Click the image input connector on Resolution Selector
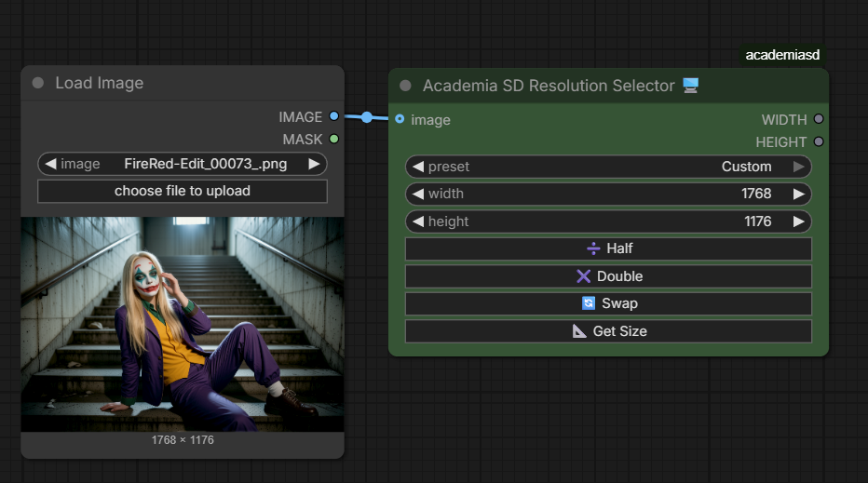The image size is (868, 483). 400,119
